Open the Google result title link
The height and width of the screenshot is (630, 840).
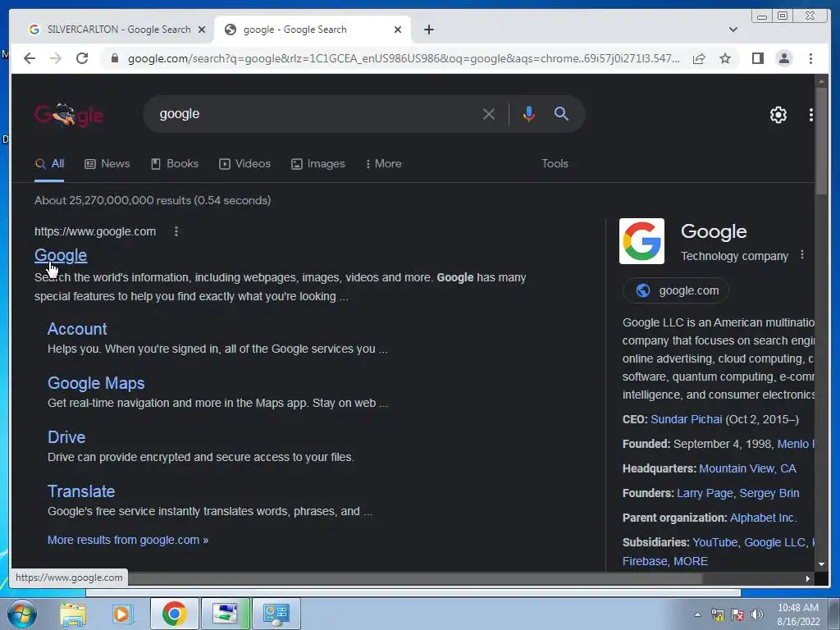point(61,256)
